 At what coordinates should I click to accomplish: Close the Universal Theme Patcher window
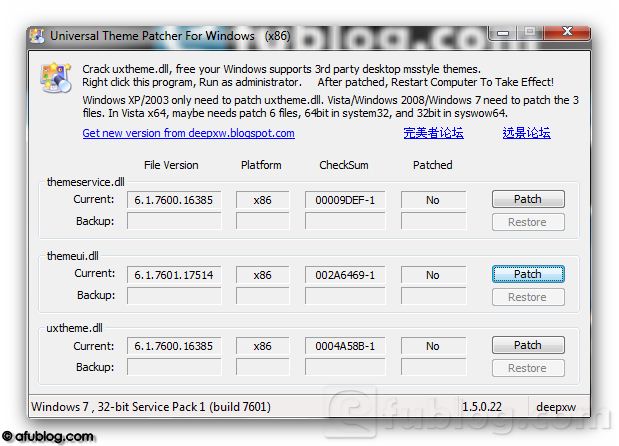pos(566,32)
